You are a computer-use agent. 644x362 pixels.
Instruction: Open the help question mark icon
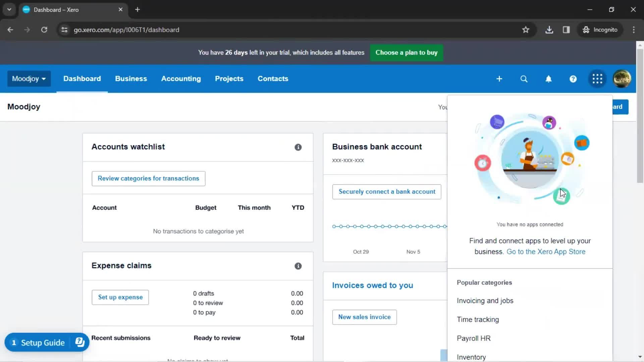tap(573, 79)
